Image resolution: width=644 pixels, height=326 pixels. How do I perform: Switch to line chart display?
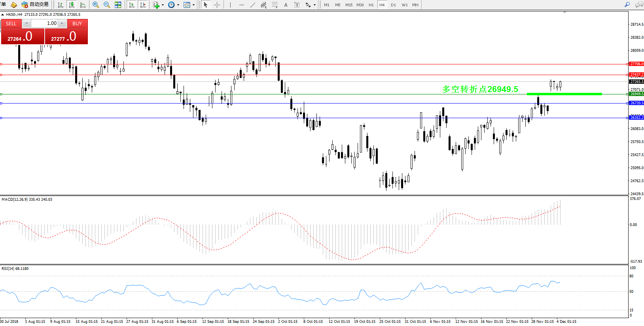pos(83,5)
